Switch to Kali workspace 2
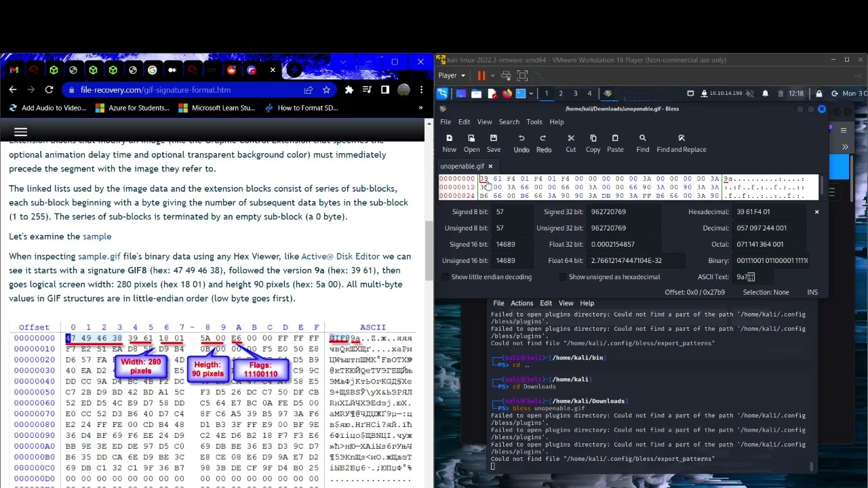Viewport: 868px width, 488px height. [x=560, y=94]
